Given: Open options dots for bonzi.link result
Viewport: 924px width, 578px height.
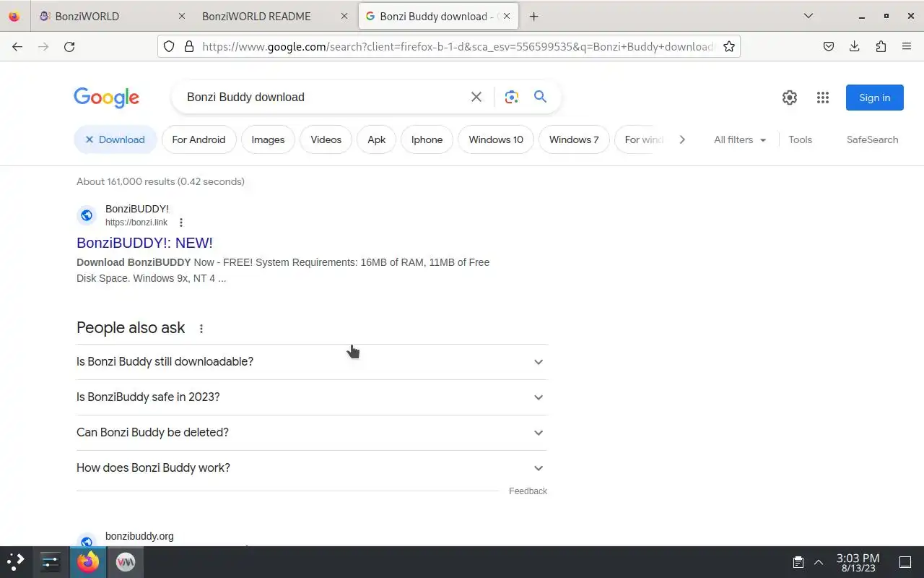Looking at the screenshot, I should tap(181, 223).
